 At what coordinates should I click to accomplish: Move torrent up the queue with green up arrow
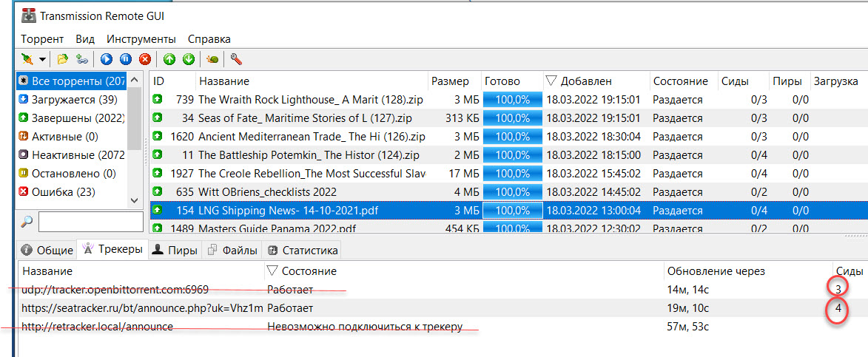169,59
